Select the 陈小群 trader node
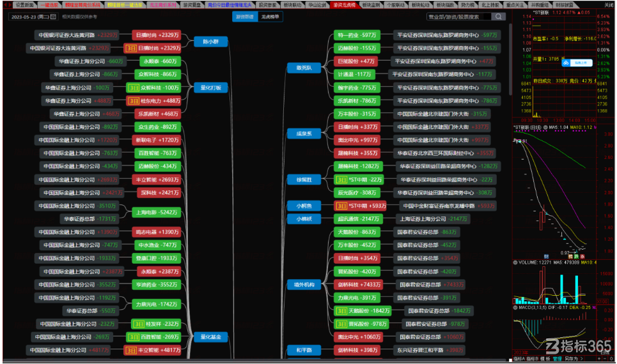The width and height of the screenshot is (617, 364). pyautogui.click(x=210, y=42)
